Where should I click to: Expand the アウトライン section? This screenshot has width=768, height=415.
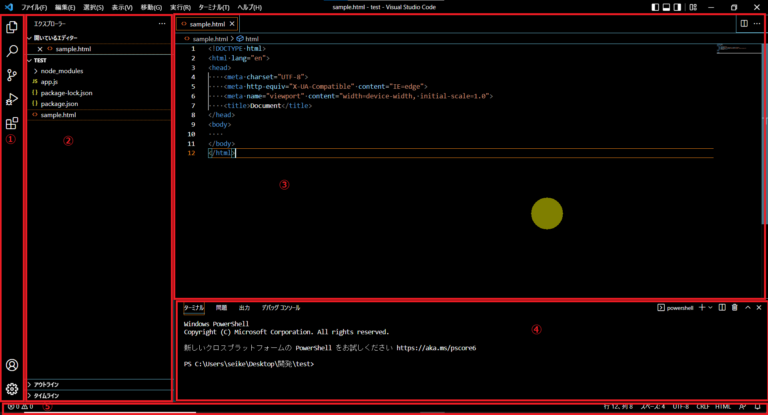46,383
